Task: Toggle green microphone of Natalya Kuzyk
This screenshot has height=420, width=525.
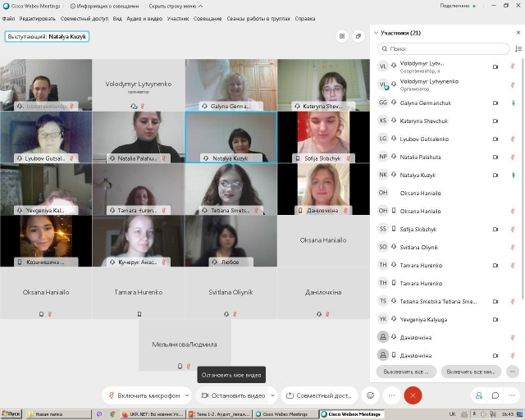Action: pyautogui.click(x=514, y=176)
